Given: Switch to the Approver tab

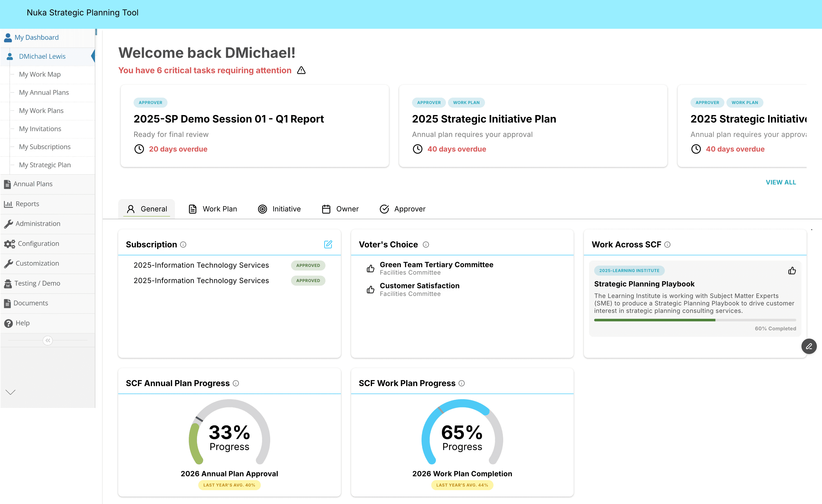Looking at the screenshot, I should (403, 209).
